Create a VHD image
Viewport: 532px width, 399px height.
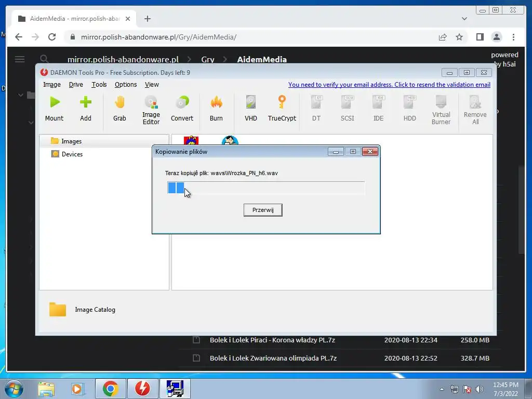(x=251, y=109)
